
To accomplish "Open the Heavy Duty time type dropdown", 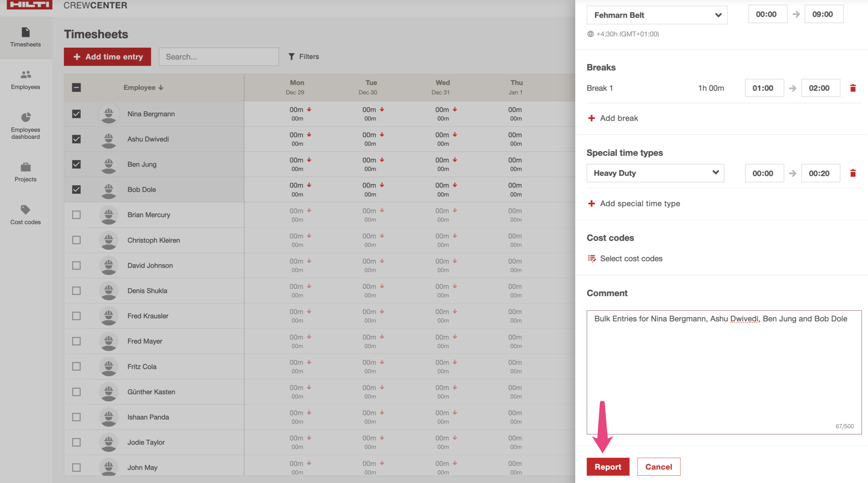I will tap(655, 173).
